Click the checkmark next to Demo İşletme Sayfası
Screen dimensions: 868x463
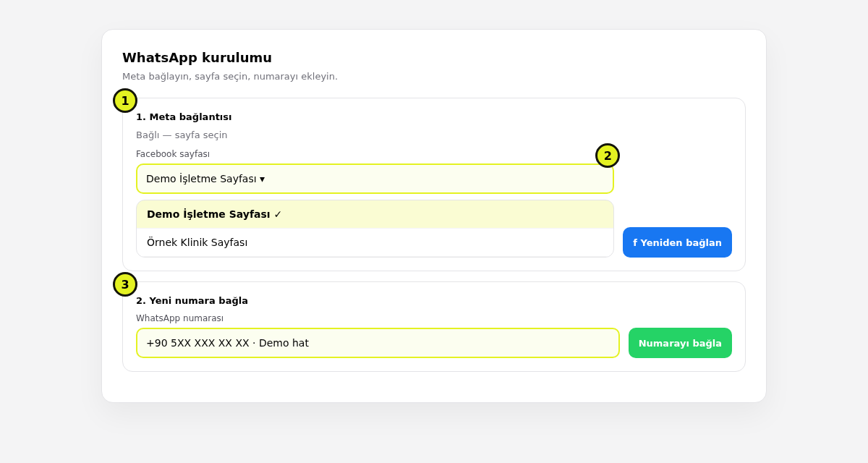(278, 214)
